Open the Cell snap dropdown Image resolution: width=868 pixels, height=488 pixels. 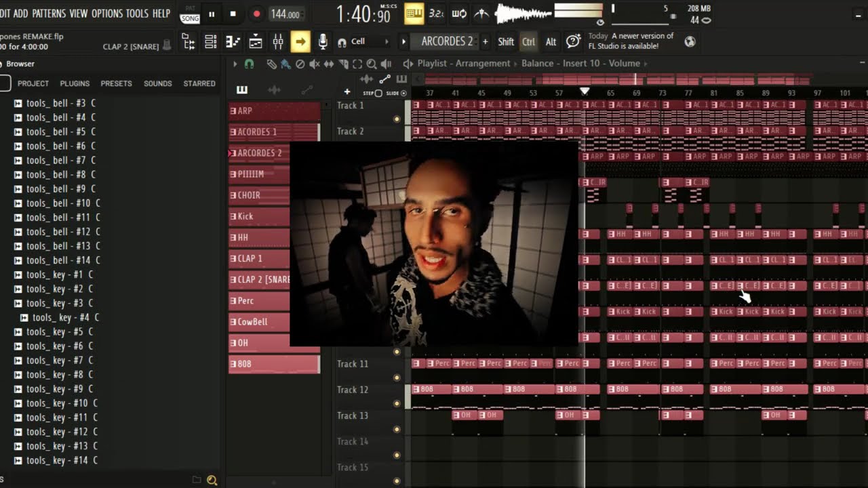coord(370,42)
